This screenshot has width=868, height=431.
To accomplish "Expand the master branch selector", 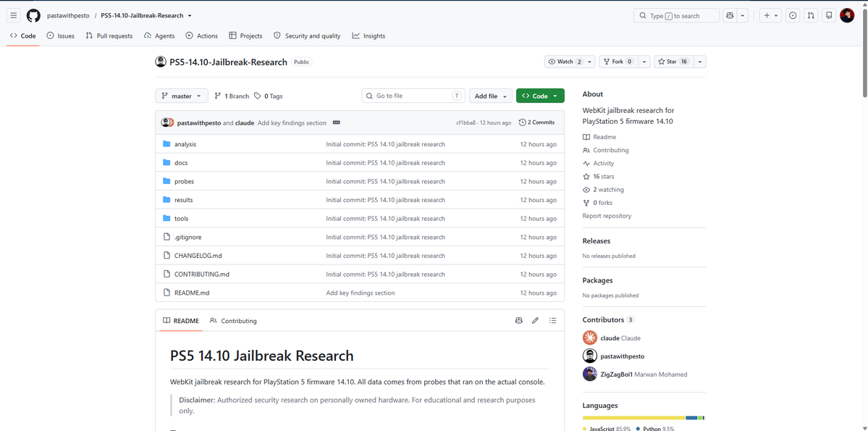I will [182, 96].
